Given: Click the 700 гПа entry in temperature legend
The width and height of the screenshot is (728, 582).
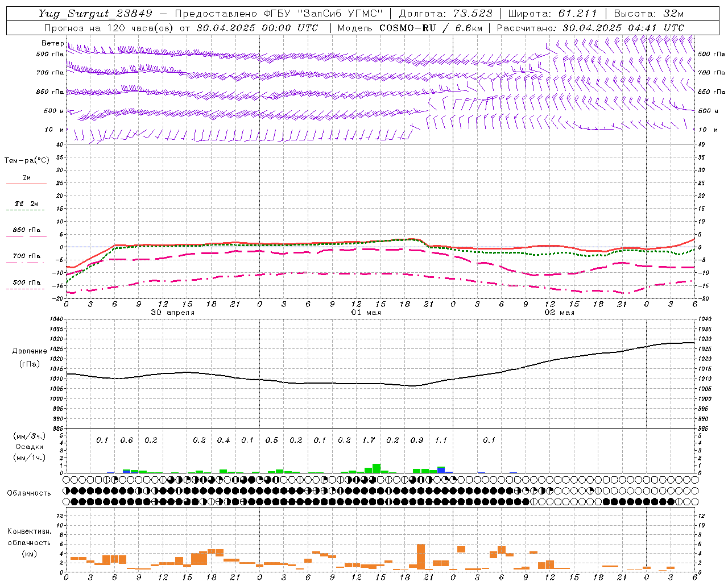Looking at the screenshot, I should [27, 256].
